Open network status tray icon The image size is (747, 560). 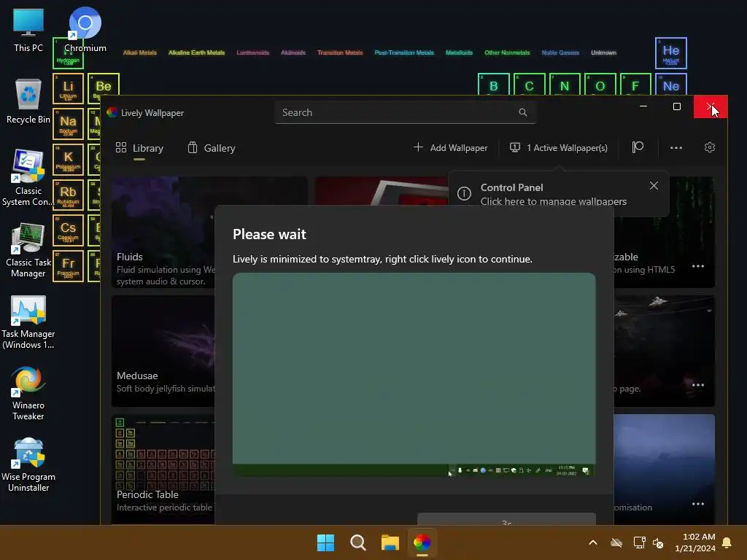(x=639, y=542)
